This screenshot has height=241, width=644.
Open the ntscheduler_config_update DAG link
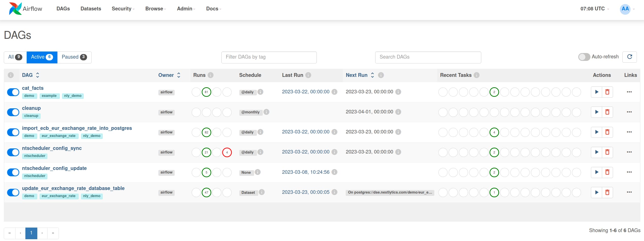pos(54,168)
